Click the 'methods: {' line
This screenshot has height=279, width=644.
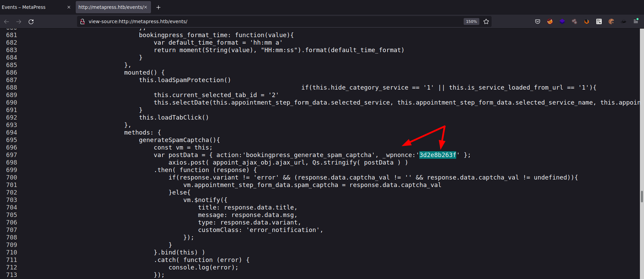143,133
